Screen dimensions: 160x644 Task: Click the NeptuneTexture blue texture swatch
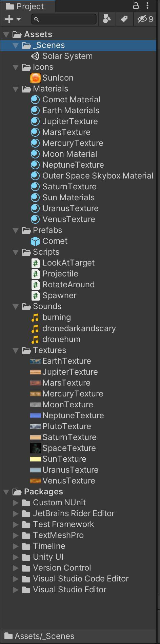tap(35, 416)
